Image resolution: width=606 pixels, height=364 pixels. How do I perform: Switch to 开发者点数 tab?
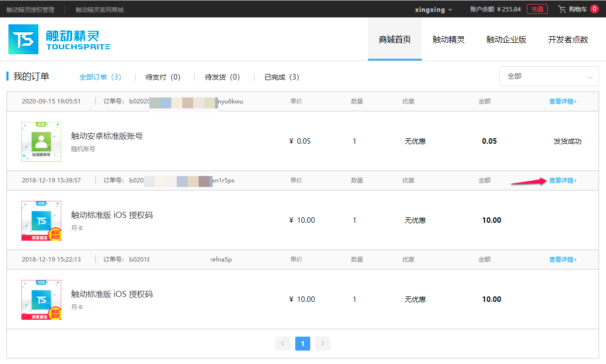568,40
